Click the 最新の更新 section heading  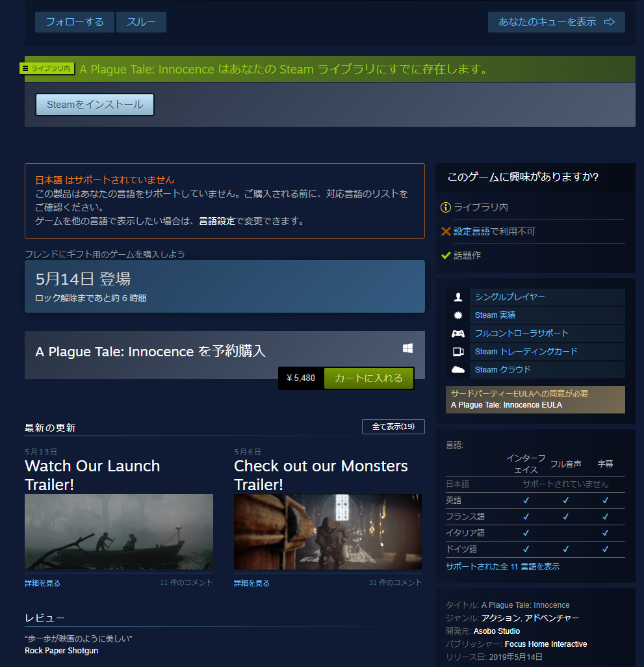click(x=50, y=428)
